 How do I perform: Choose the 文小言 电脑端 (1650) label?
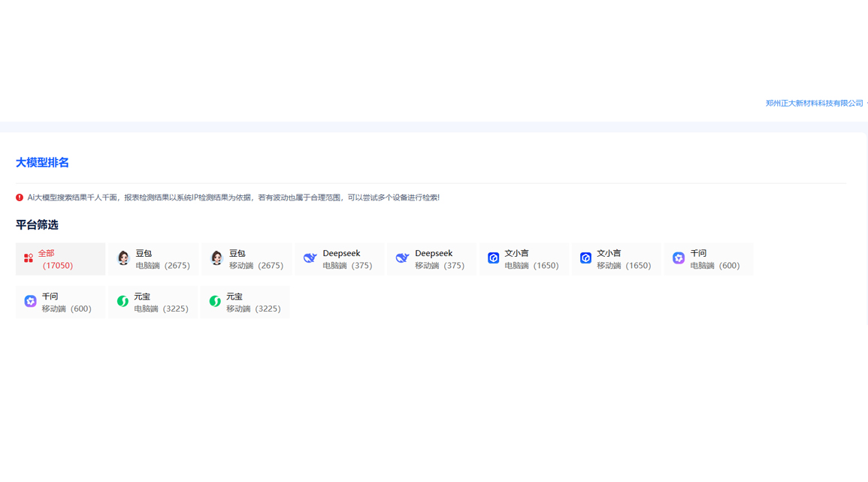(531, 259)
